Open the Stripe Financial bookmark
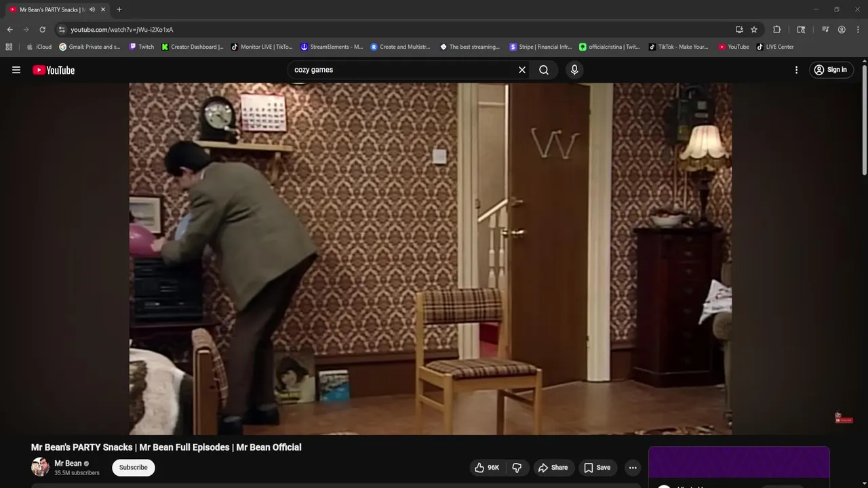The height and width of the screenshot is (488, 868). pyautogui.click(x=540, y=47)
